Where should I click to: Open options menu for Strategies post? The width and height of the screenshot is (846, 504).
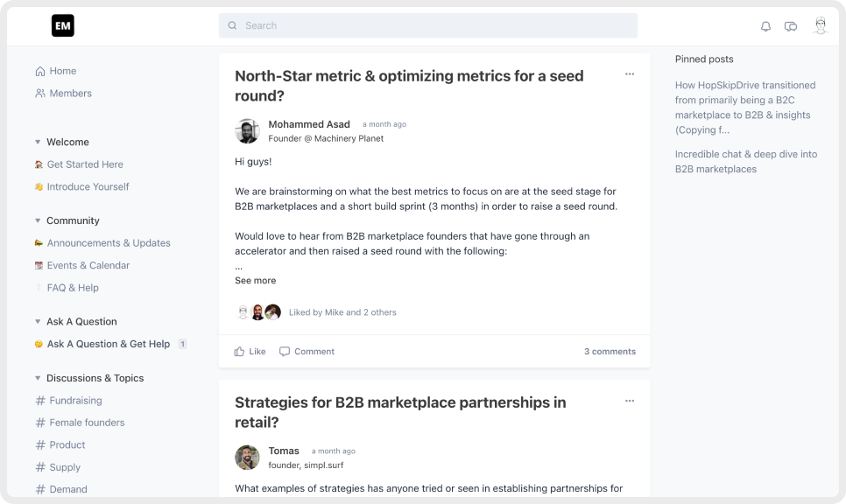pyautogui.click(x=630, y=401)
